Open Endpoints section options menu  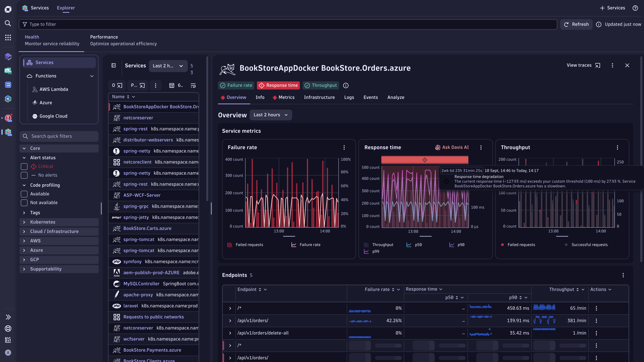623,275
